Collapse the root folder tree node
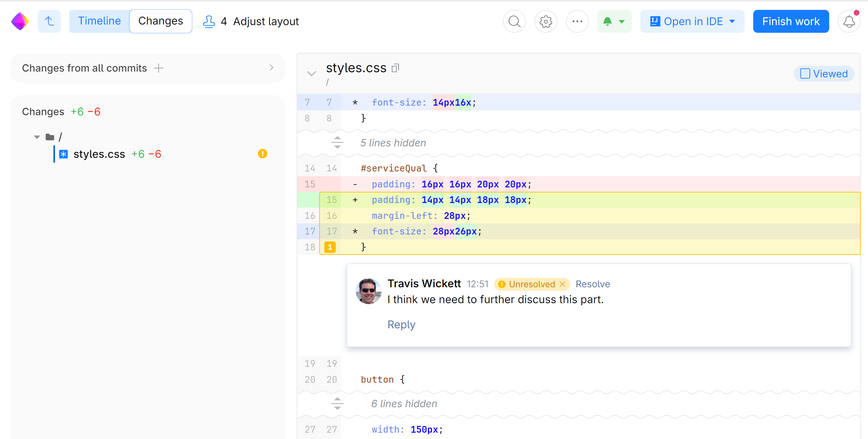Viewport: 868px width, 439px height. [x=37, y=137]
